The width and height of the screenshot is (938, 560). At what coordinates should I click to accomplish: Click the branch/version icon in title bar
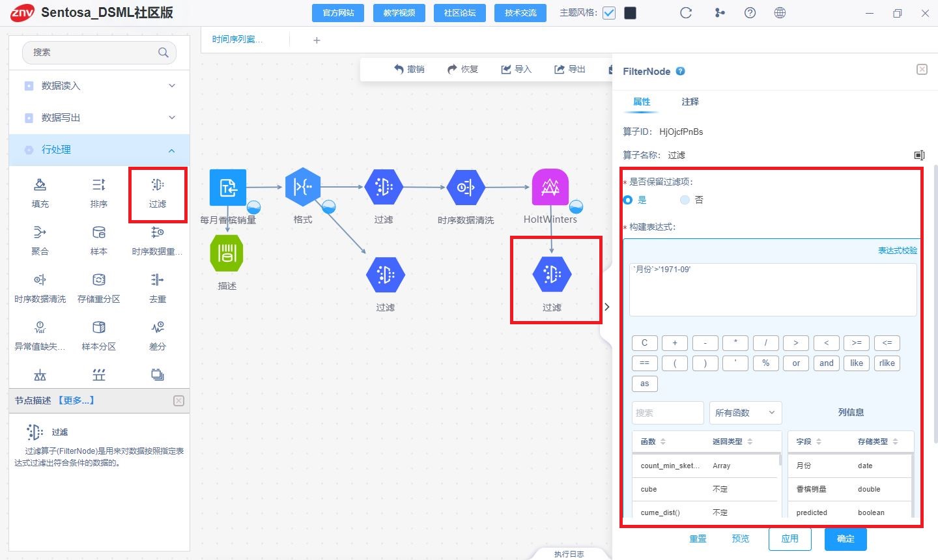[720, 13]
